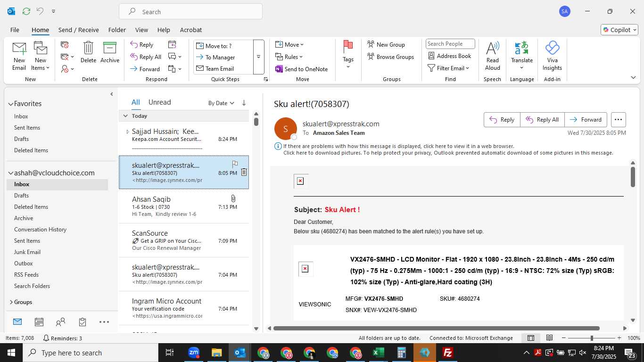This screenshot has width=644, height=362.
Task: Open the Folder tab
Action: coord(117,30)
